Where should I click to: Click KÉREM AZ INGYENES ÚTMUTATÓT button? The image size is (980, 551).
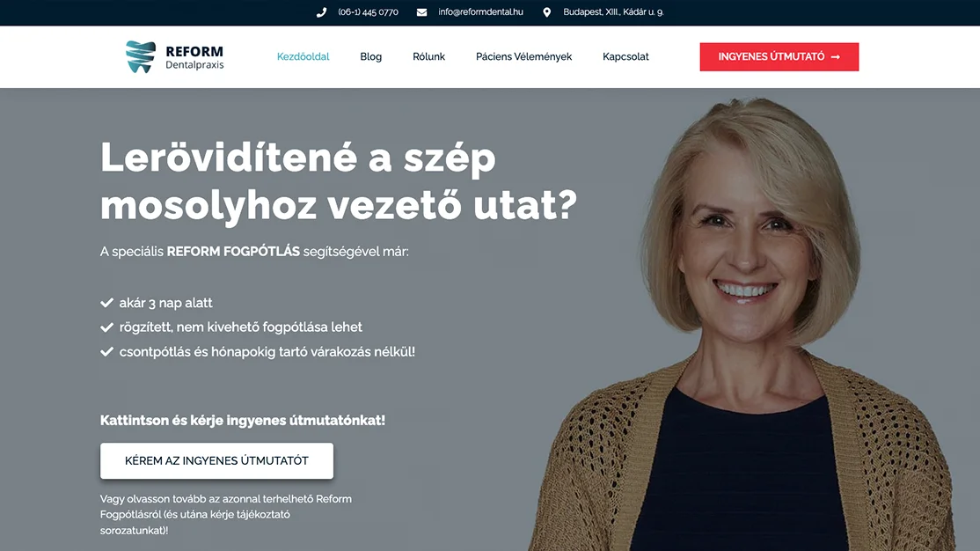tap(217, 461)
